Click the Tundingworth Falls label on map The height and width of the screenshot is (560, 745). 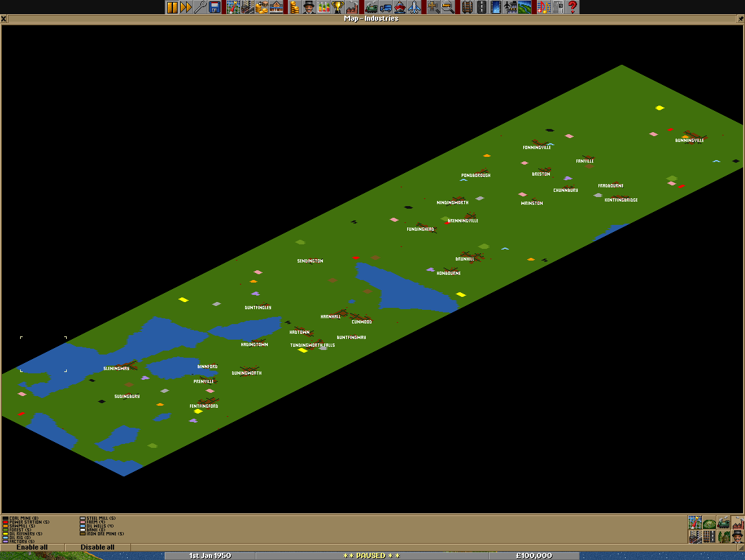tap(313, 345)
